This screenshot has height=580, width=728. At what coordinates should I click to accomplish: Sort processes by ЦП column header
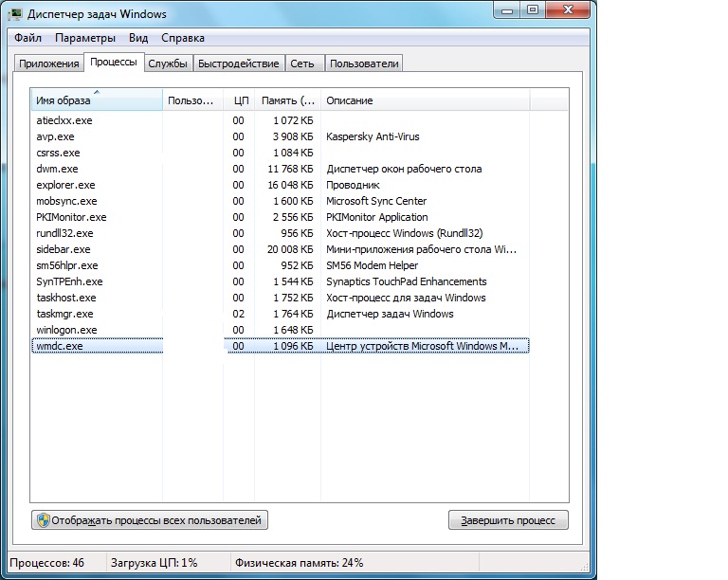click(240, 100)
